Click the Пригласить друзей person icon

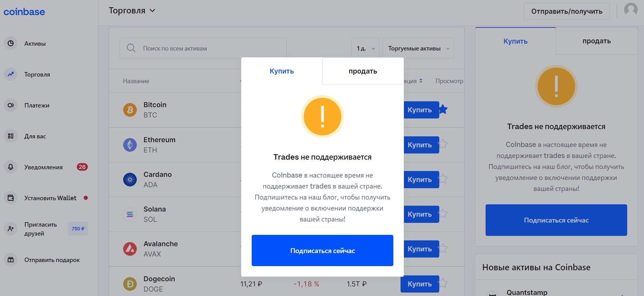point(11,229)
